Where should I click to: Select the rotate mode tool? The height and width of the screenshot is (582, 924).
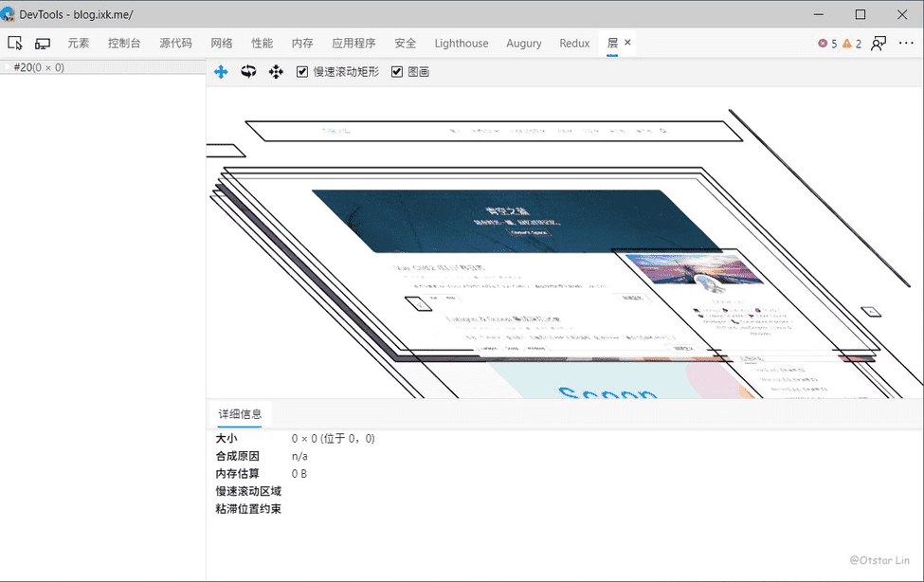(x=248, y=72)
